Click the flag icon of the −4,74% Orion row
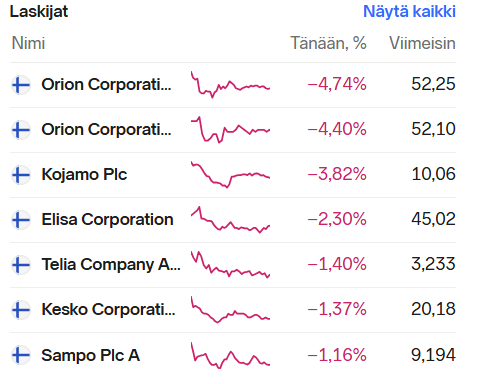Viewport: 477px width, 384px height. (x=21, y=85)
